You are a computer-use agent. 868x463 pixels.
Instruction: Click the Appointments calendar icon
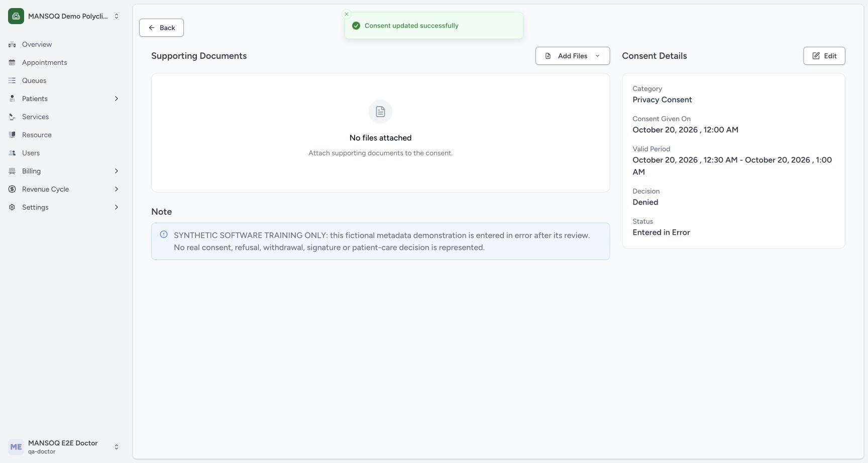click(x=12, y=62)
